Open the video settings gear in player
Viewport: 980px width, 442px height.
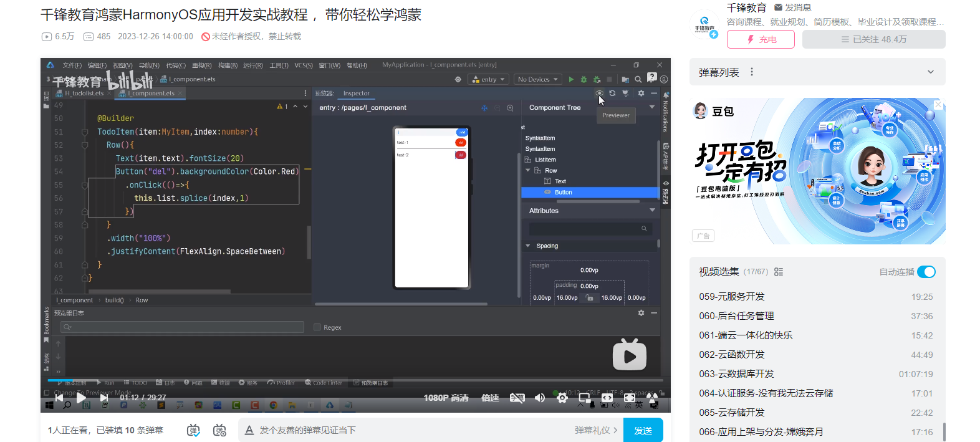pyautogui.click(x=562, y=398)
